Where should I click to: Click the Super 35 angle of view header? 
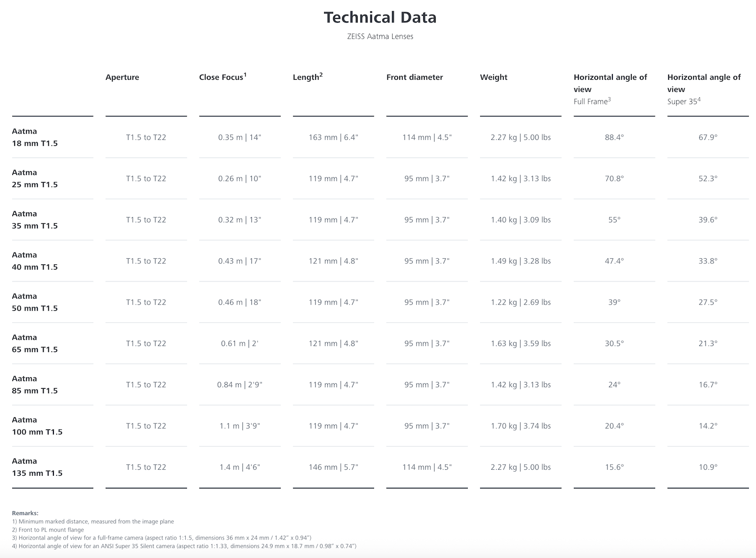pos(704,89)
